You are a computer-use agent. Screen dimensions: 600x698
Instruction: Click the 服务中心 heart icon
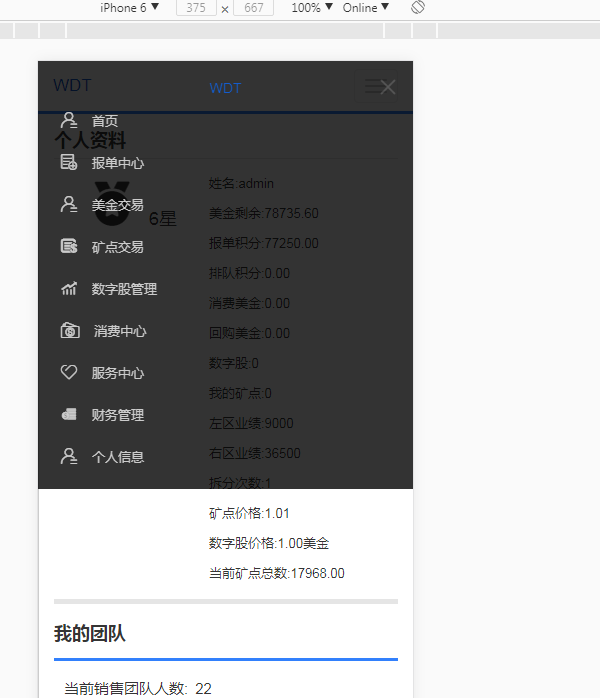pos(69,372)
